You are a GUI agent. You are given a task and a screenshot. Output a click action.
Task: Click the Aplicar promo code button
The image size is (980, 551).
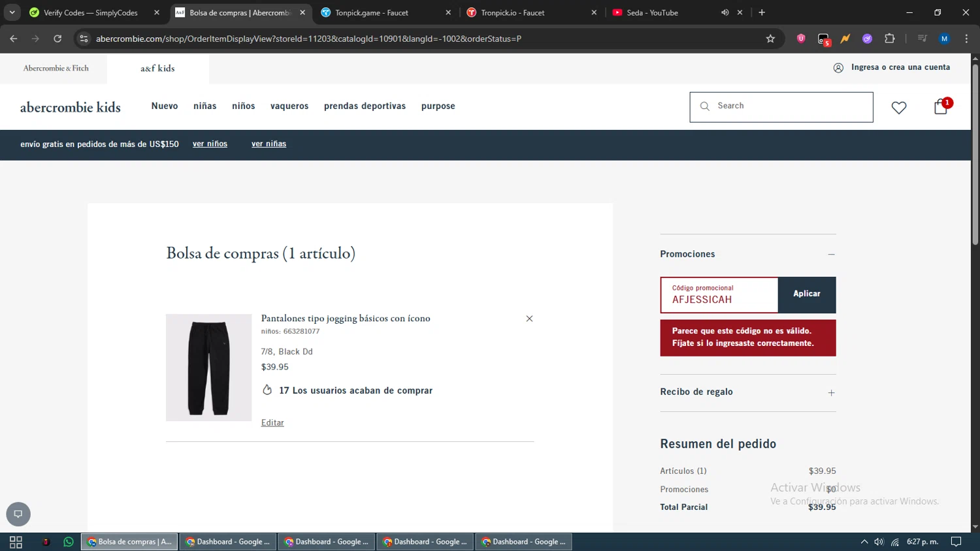point(807,294)
